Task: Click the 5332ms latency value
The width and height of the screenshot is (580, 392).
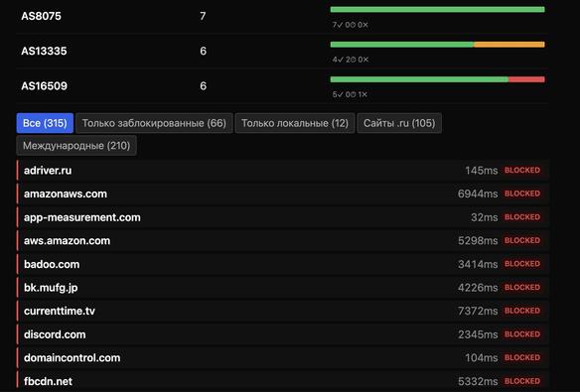Action: coord(478,381)
